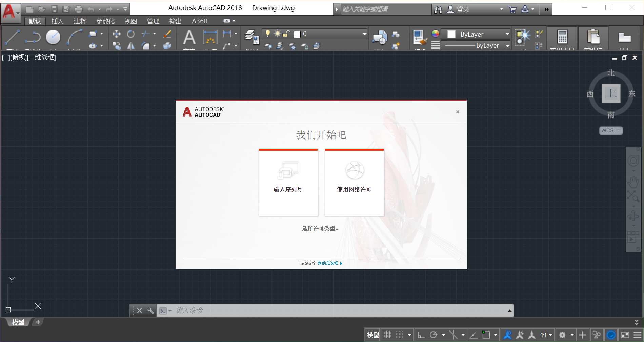
Task: Open the A360 ribbon tab
Action: (x=199, y=21)
